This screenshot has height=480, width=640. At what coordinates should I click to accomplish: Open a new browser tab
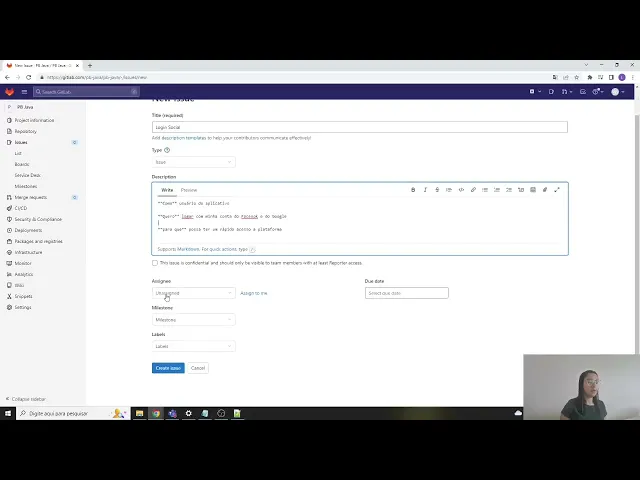click(x=90, y=65)
